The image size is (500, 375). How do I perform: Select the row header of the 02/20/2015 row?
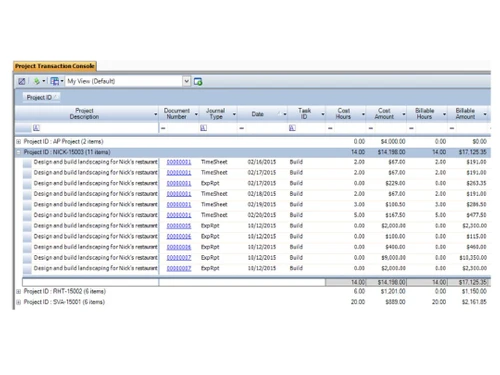click(27, 216)
